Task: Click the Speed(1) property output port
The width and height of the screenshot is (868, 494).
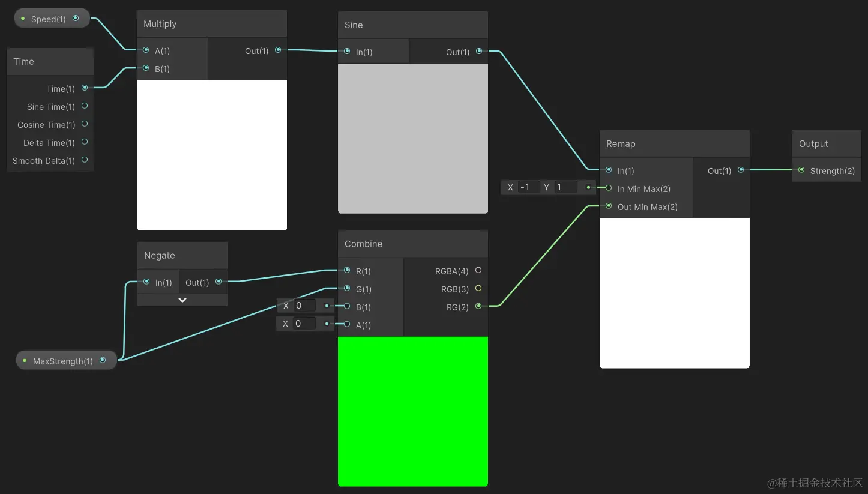Action: click(76, 19)
